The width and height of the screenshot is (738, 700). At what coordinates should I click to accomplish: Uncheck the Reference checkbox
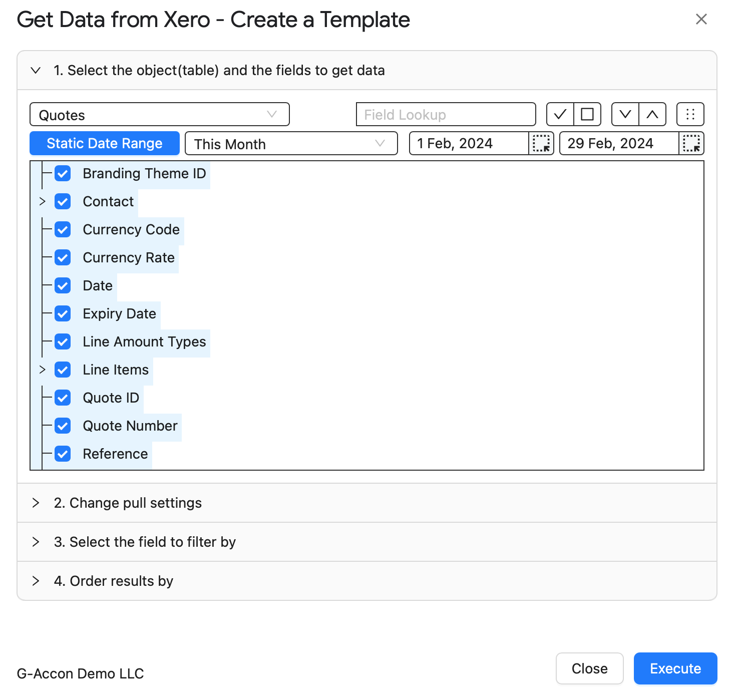[63, 454]
